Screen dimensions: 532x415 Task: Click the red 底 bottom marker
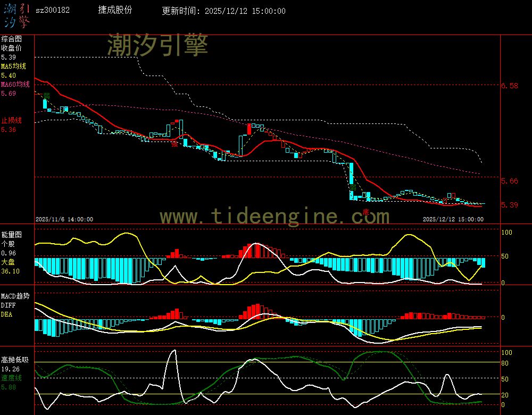pyautogui.click(x=365, y=212)
